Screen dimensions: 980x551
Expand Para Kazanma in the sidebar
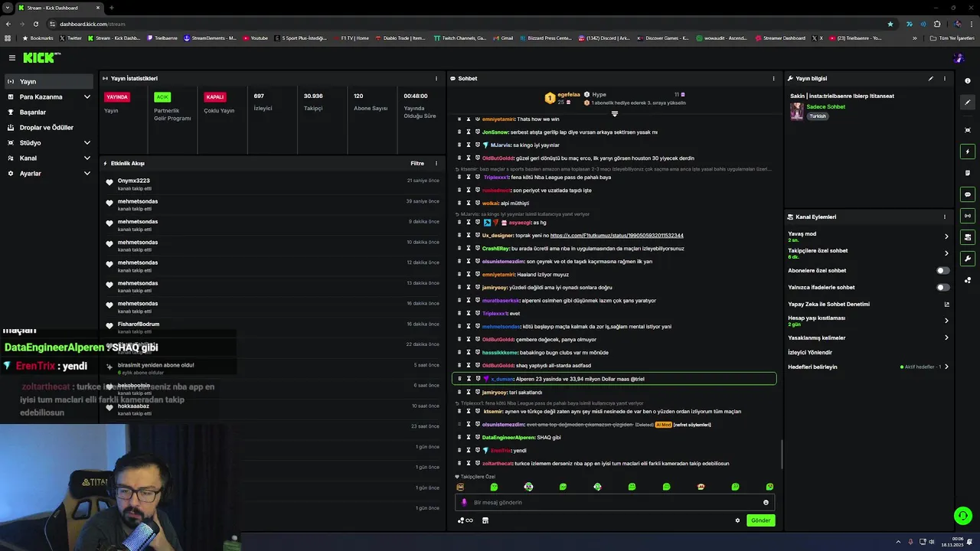point(49,97)
